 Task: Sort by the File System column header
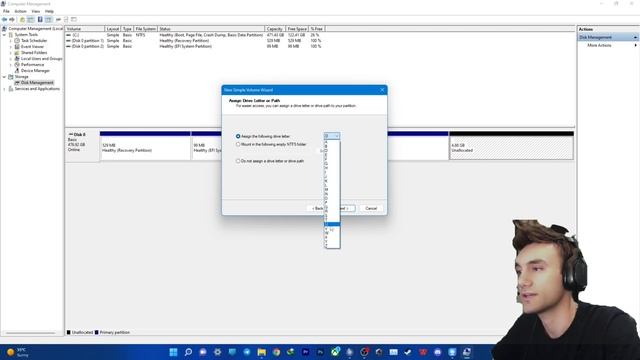click(x=146, y=29)
